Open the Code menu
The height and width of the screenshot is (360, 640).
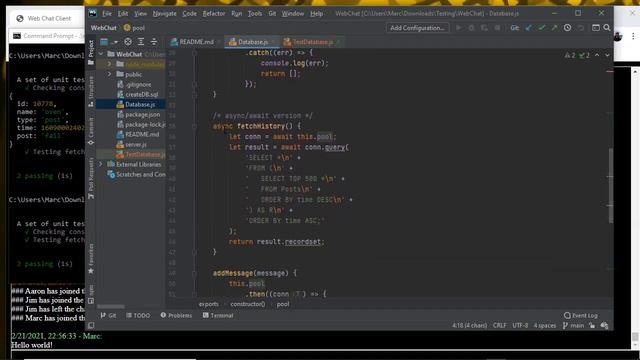189,13
